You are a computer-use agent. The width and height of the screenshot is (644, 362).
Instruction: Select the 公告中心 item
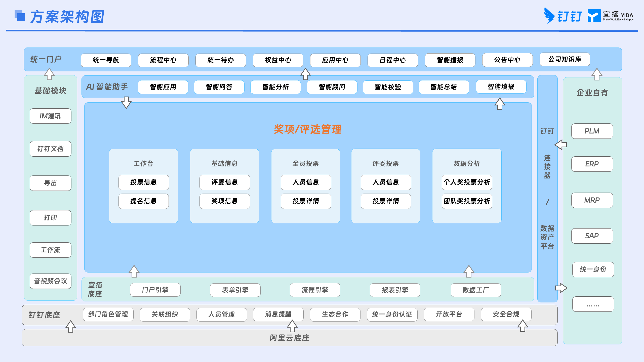coord(507,60)
